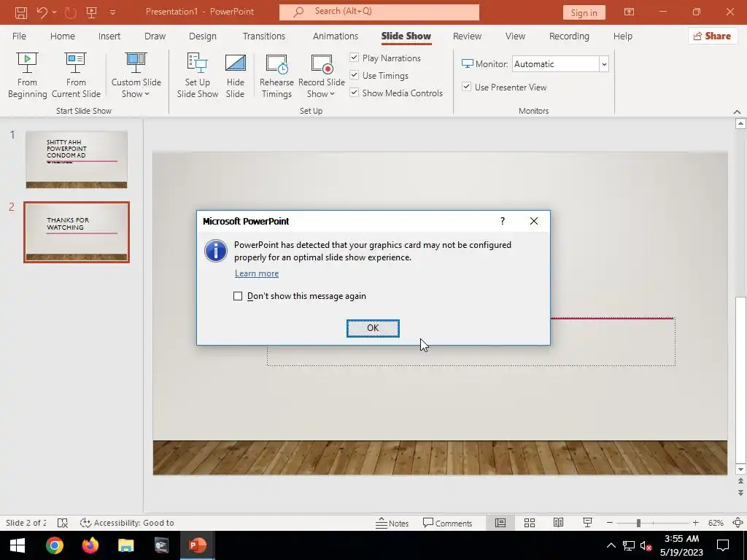The image size is (747, 560).
Task: Toggle Use Timings checkbox
Action: point(354,75)
